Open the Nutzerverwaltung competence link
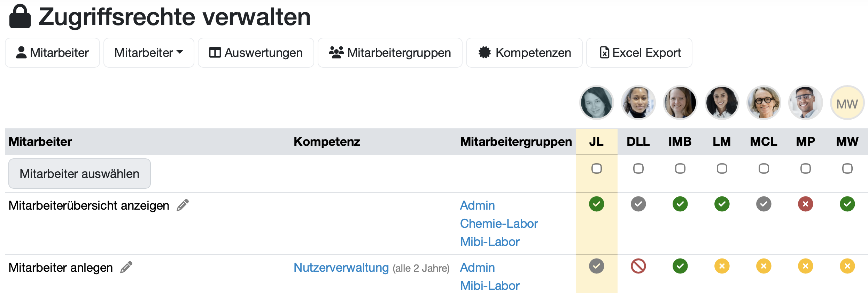 coord(341,268)
